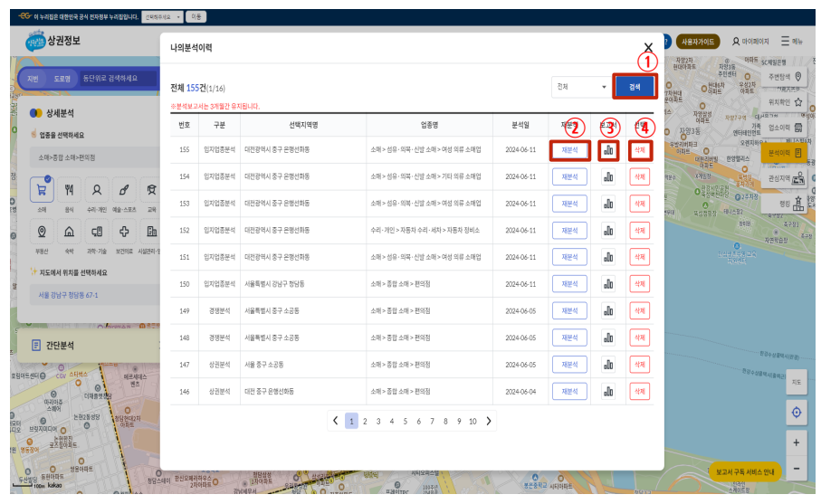Toggle the checked 소매 category
The width and height of the screenshot is (821, 504).
click(x=42, y=190)
